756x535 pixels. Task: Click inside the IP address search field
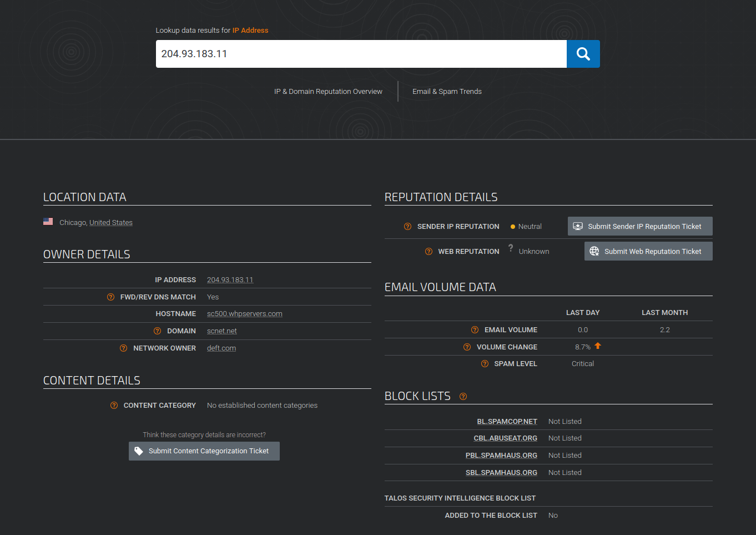point(361,53)
